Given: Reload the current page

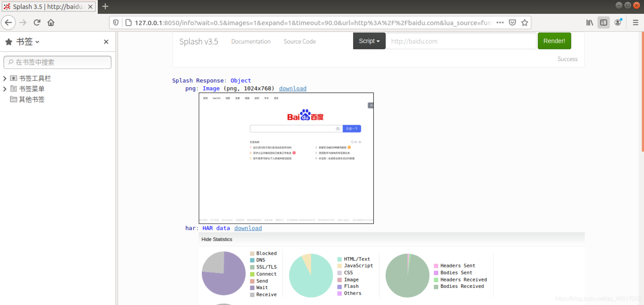Looking at the screenshot, I should pyautogui.click(x=37, y=23).
